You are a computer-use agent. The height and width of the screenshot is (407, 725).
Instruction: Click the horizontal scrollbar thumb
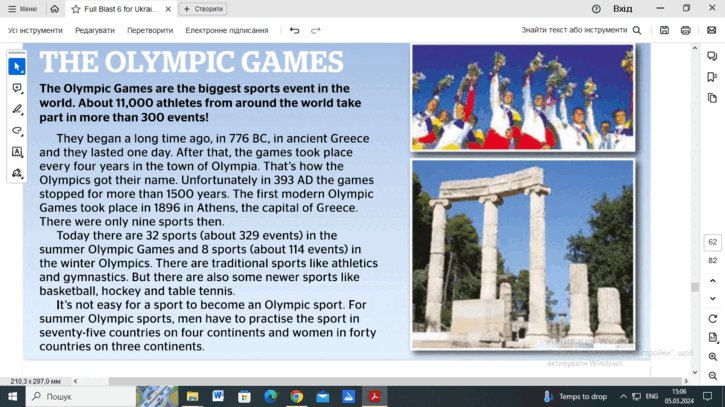[x=394, y=381]
